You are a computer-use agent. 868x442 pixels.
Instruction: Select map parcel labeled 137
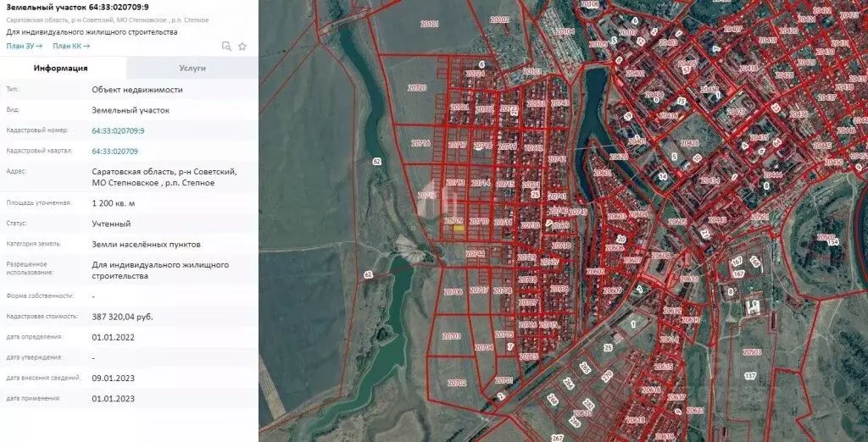pos(749,375)
